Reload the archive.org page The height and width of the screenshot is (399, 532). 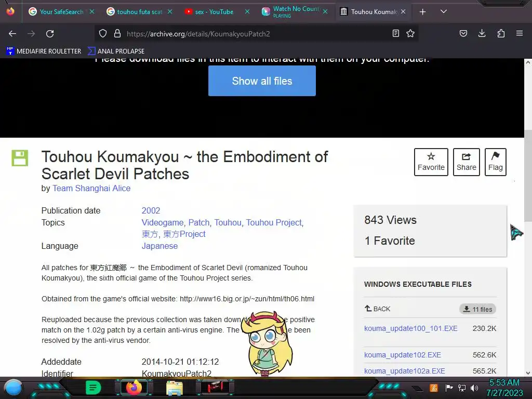[x=50, y=34]
